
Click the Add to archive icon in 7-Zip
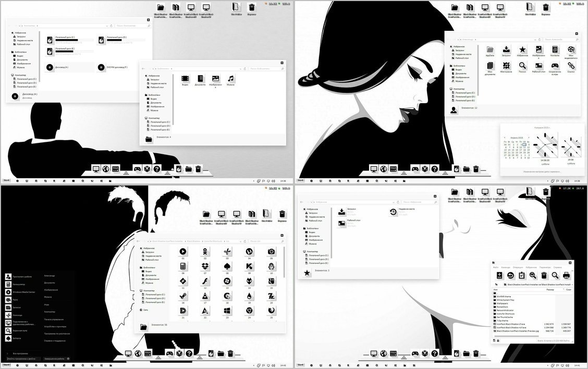pos(500,275)
